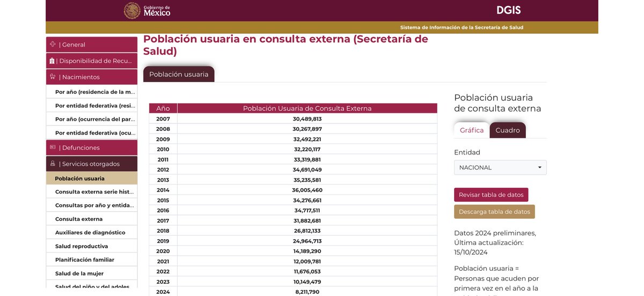Click Sistema de Información de la Secretaría de Salud

pos(462,27)
